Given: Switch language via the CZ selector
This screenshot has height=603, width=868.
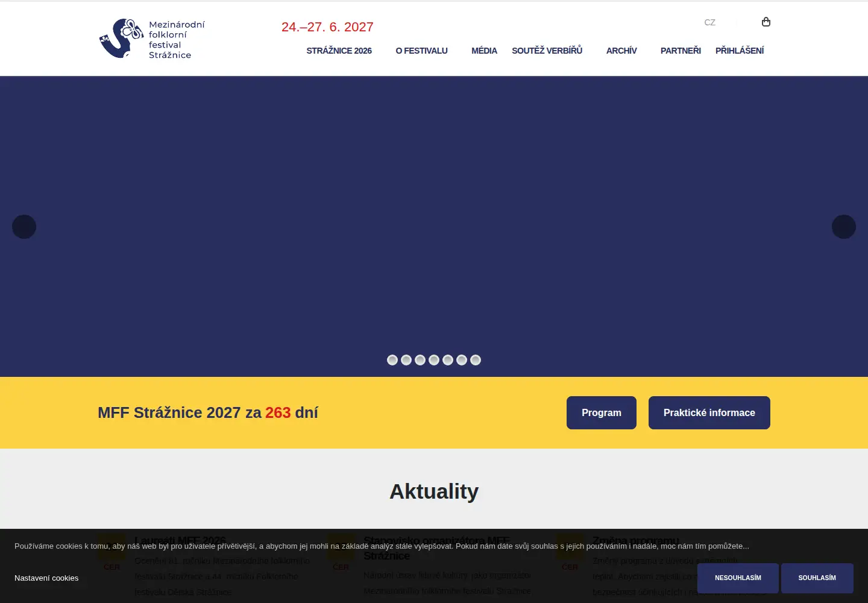Looking at the screenshot, I should (x=710, y=22).
